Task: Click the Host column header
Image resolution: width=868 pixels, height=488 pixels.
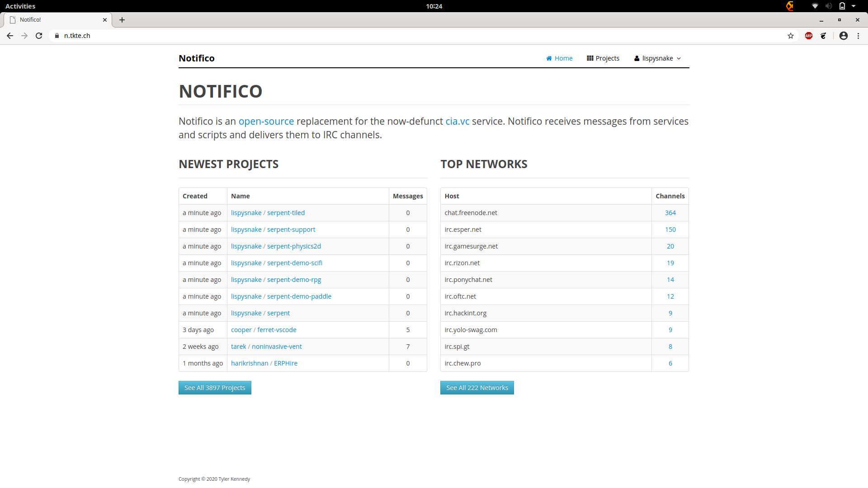Action: click(546, 196)
